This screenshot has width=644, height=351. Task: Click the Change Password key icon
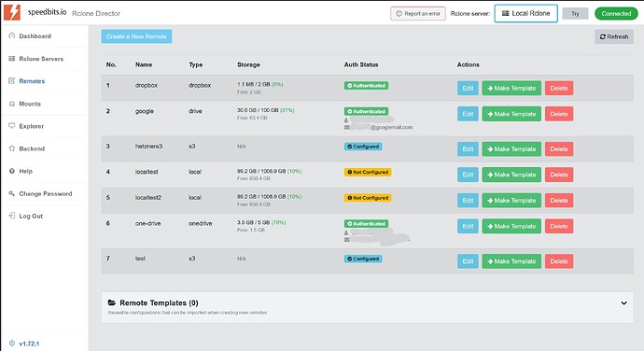pos(11,193)
